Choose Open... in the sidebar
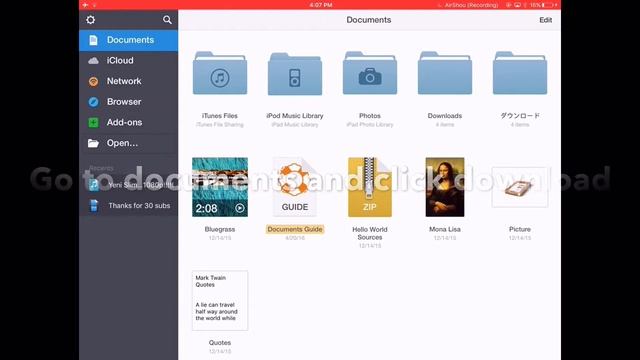640x360 pixels. click(129, 143)
